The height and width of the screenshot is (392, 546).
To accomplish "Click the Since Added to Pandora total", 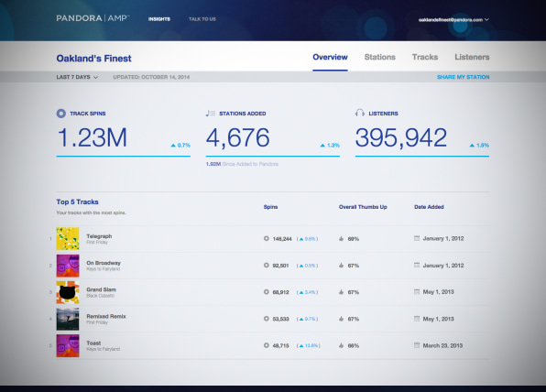I will pyautogui.click(x=242, y=164).
